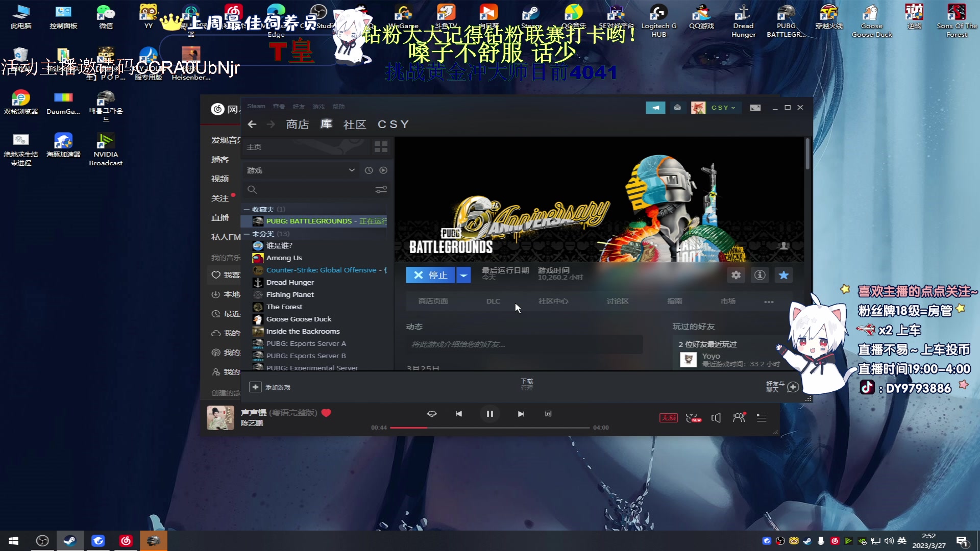Screen dimensions: 980x551
Task: Click the song progress bar
Action: 489,428
